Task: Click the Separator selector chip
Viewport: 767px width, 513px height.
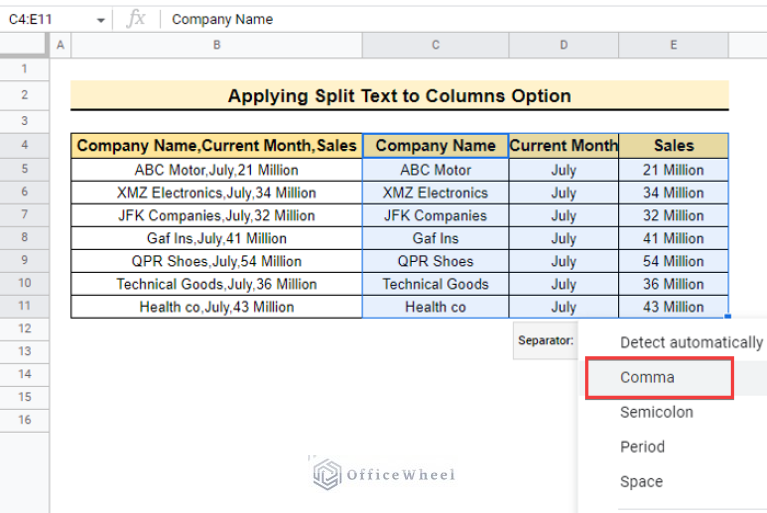Action: point(545,341)
